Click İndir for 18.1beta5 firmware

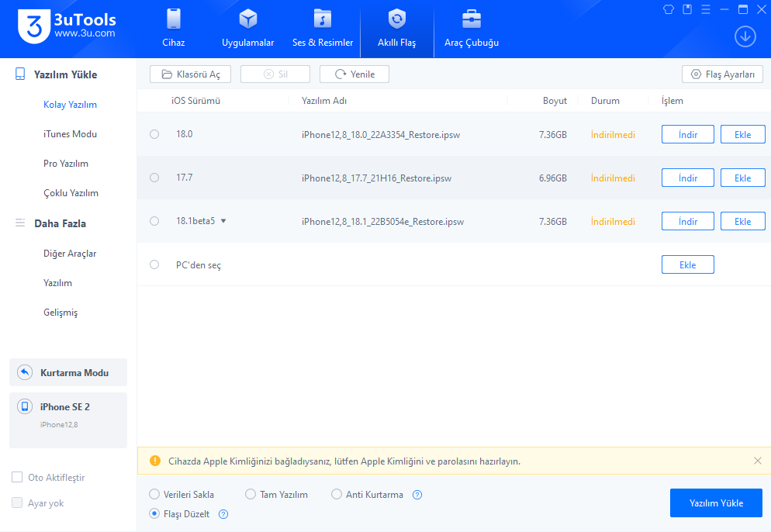tap(687, 221)
